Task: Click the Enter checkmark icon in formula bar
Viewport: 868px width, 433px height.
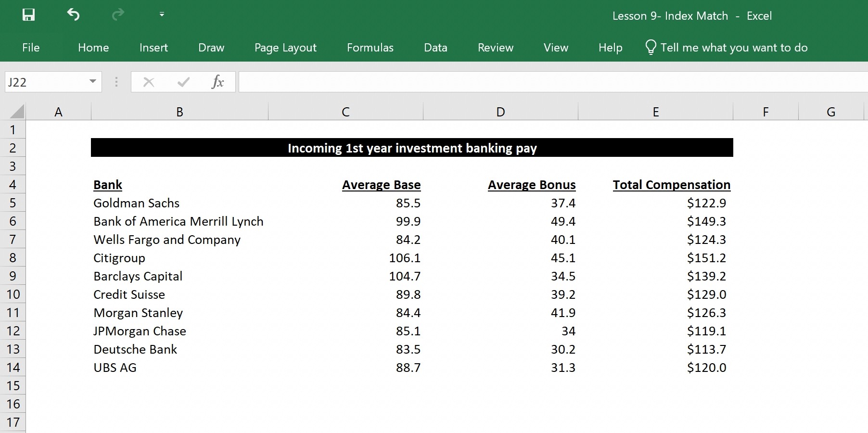Action: [183, 82]
